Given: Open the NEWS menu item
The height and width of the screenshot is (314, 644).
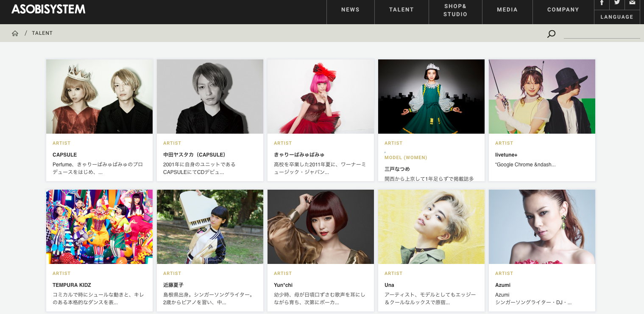Looking at the screenshot, I should coord(350,10).
